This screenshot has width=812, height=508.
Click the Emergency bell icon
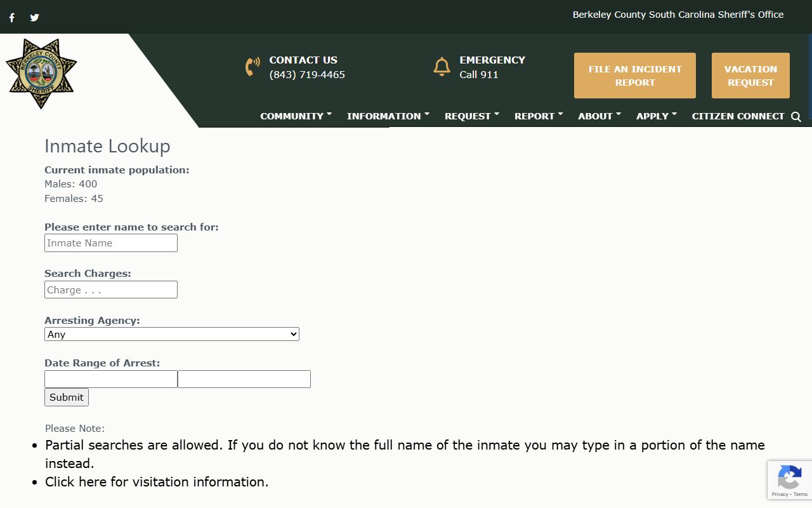tap(442, 67)
